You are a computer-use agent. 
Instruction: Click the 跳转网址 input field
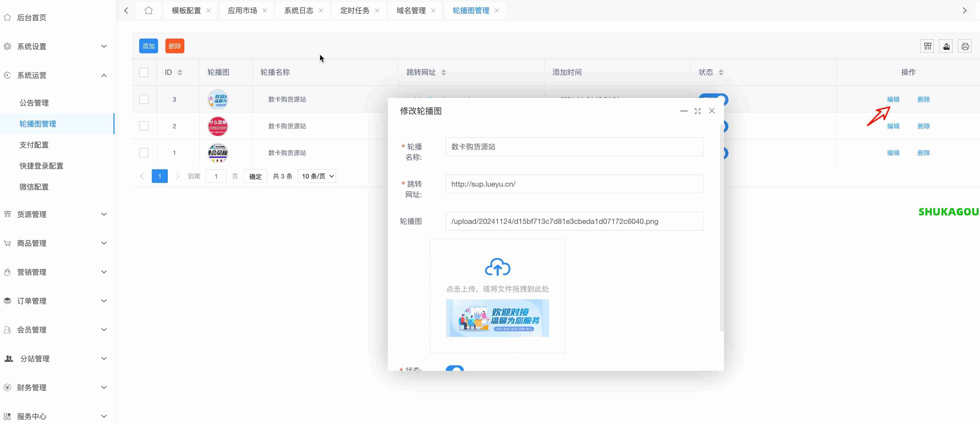(574, 184)
